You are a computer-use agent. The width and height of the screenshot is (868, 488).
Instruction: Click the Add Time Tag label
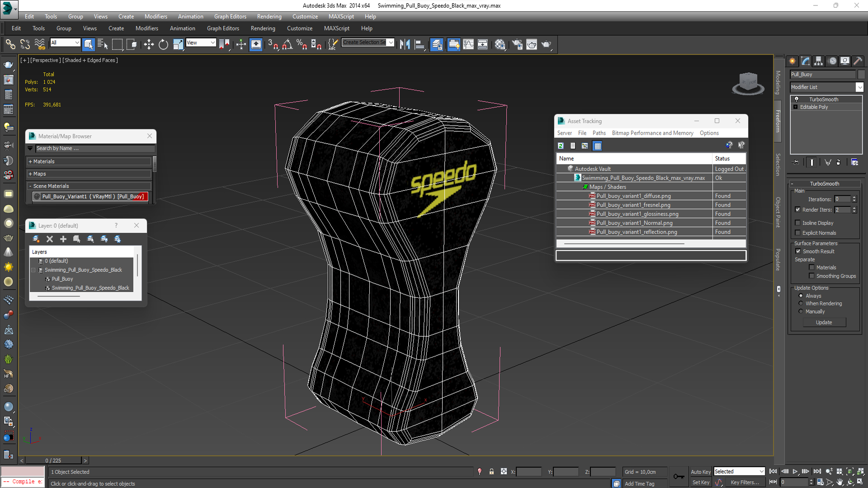tap(639, 483)
